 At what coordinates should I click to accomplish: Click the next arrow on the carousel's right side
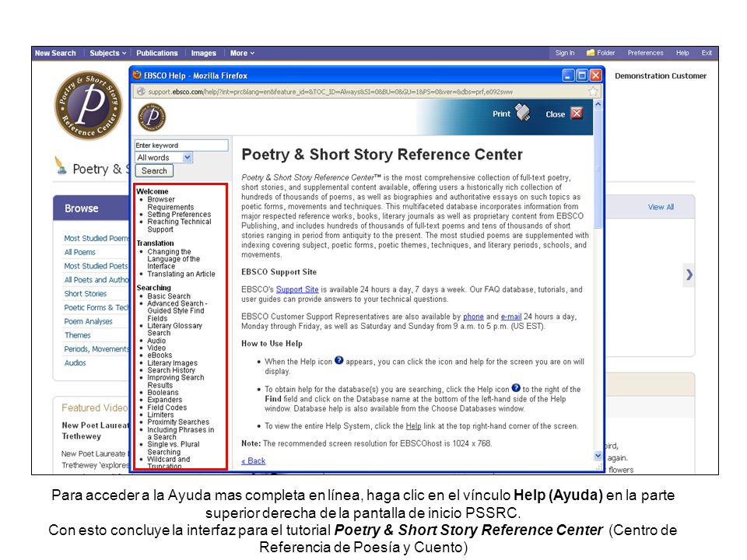[689, 275]
